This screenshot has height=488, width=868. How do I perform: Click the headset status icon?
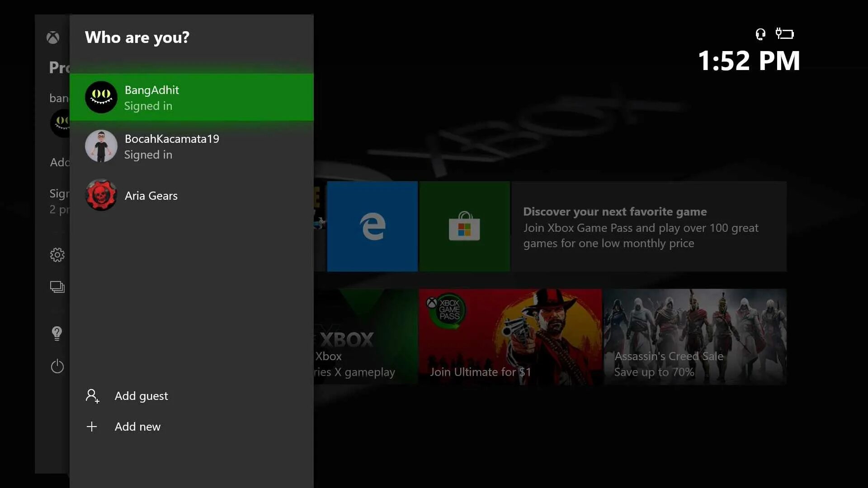pyautogui.click(x=760, y=34)
